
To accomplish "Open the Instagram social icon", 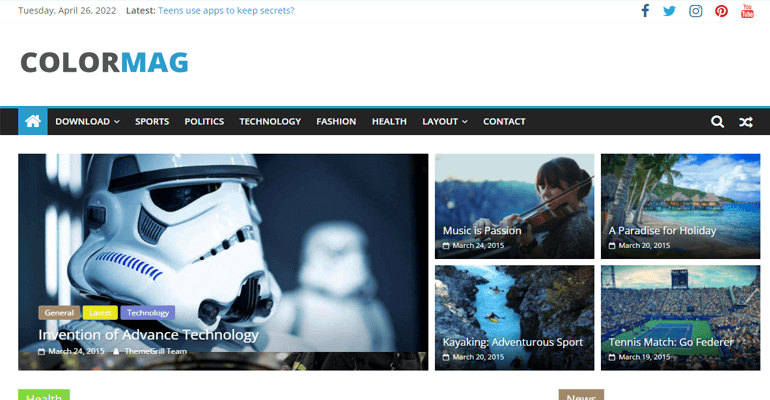I will pyautogui.click(x=695, y=11).
